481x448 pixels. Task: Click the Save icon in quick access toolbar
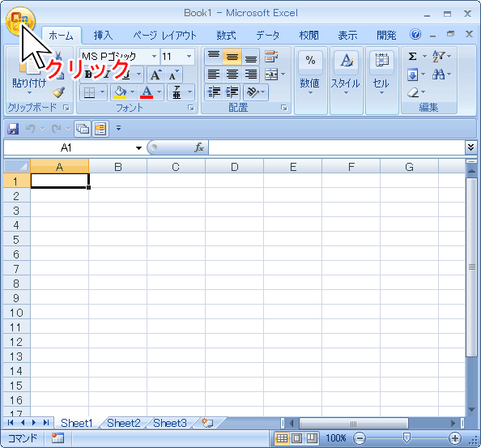(x=13, y=129)
